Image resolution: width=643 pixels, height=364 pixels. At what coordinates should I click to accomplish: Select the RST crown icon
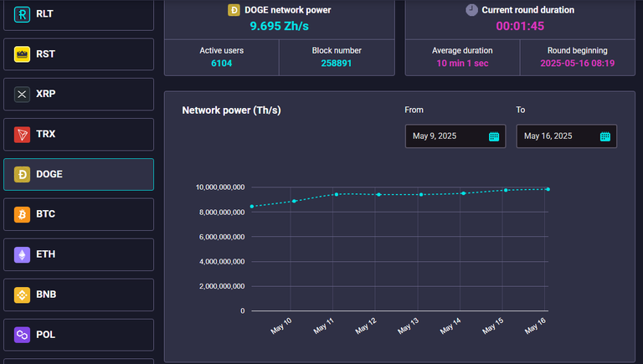pyautogui.click(x=22, y=54)
